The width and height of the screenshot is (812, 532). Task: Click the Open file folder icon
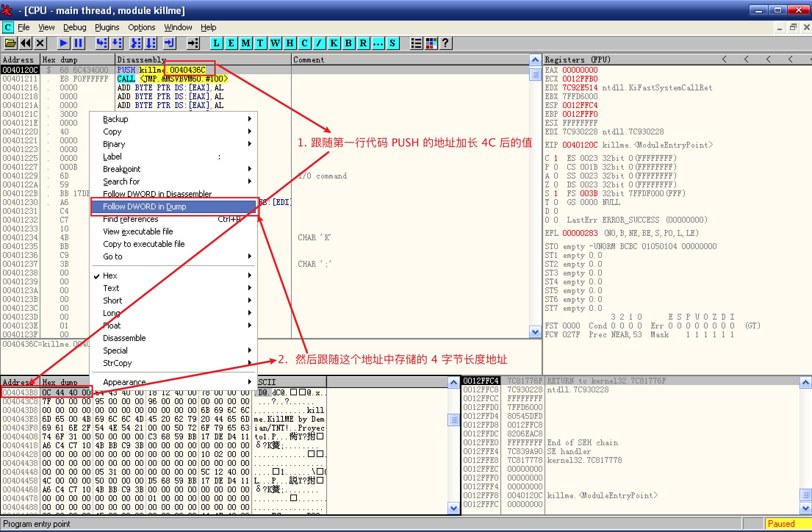(x=10, y=43)
